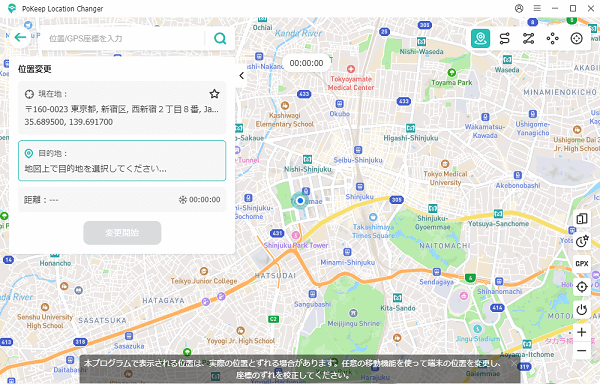This screenshot has height=384, width=600.
Task: Click Minami-Shinjuku station label
Action: coord(347,262)
